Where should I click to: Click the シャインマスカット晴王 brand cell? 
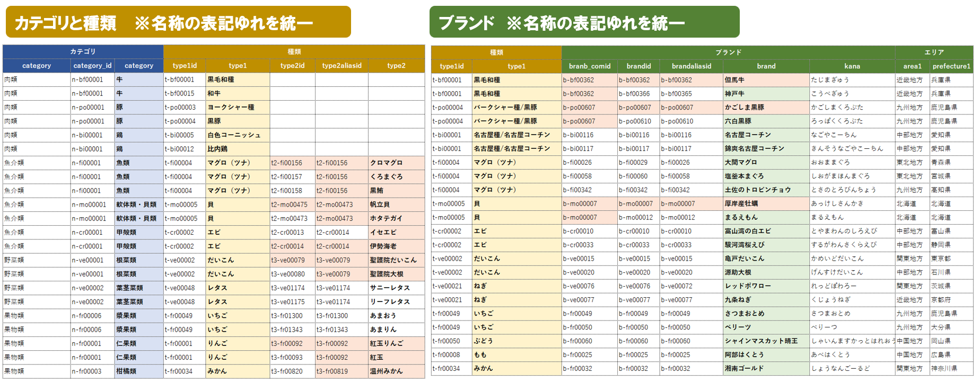point(766,341)
